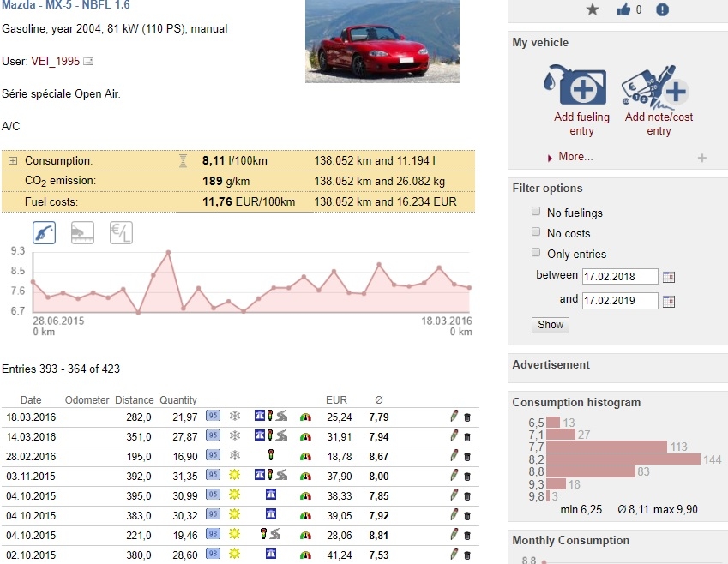Click the peak 9.3 point on consumption chart

[x=168, y=253]
